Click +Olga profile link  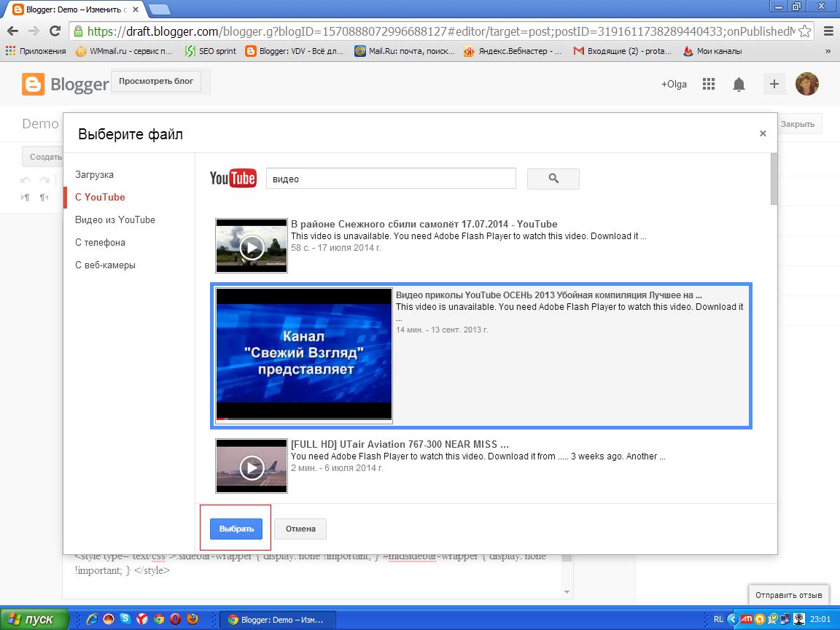(674, 84)
